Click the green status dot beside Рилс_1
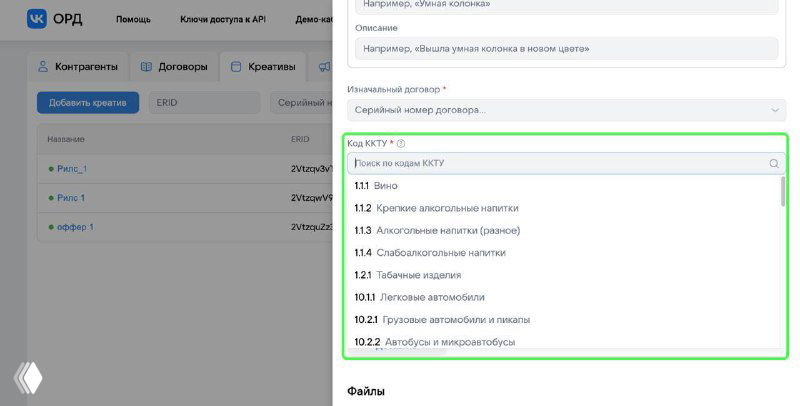The width and height of the screenshot is (800, 406). 50,169
